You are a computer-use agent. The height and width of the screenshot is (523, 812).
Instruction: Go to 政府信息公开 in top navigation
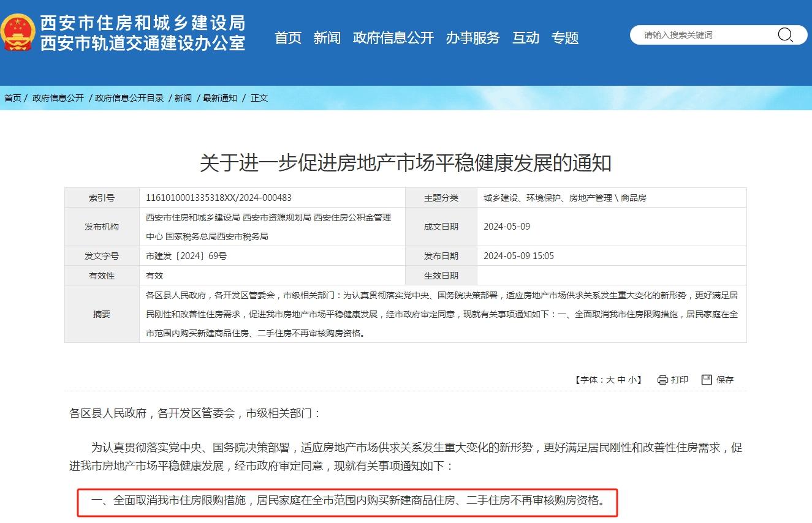coord(393,38)
